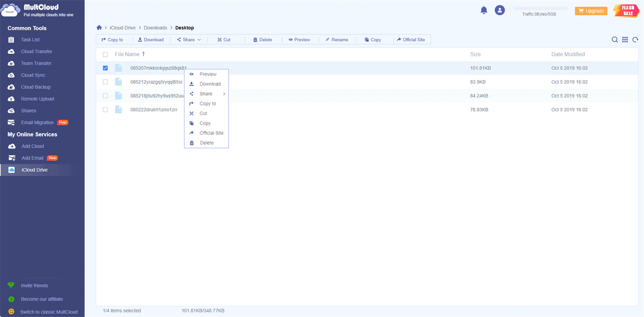The image size is (644, 317).
Task: Open the user account avatar icon
Action: (x=500, y=10)
